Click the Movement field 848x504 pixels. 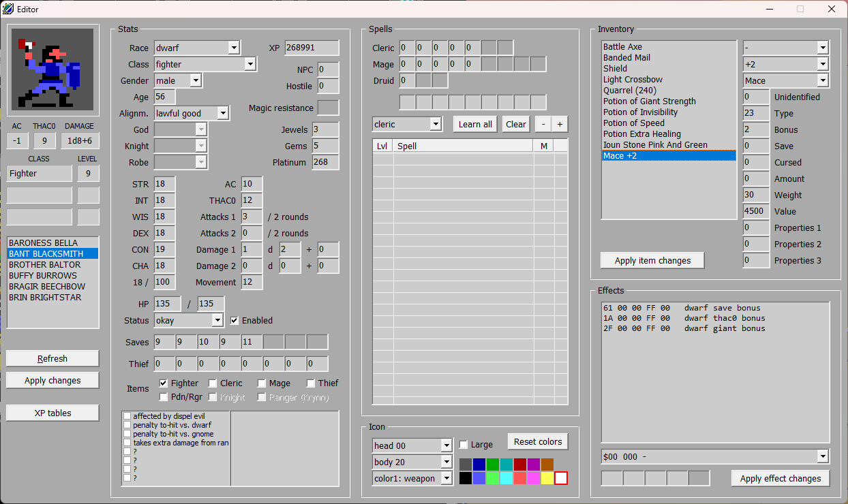click(252, 283)
